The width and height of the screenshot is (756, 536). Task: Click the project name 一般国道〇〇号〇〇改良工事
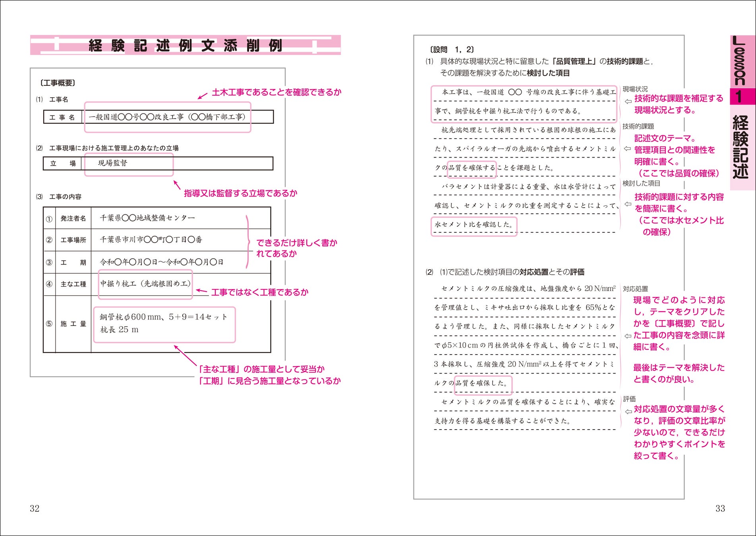(136, 117)
